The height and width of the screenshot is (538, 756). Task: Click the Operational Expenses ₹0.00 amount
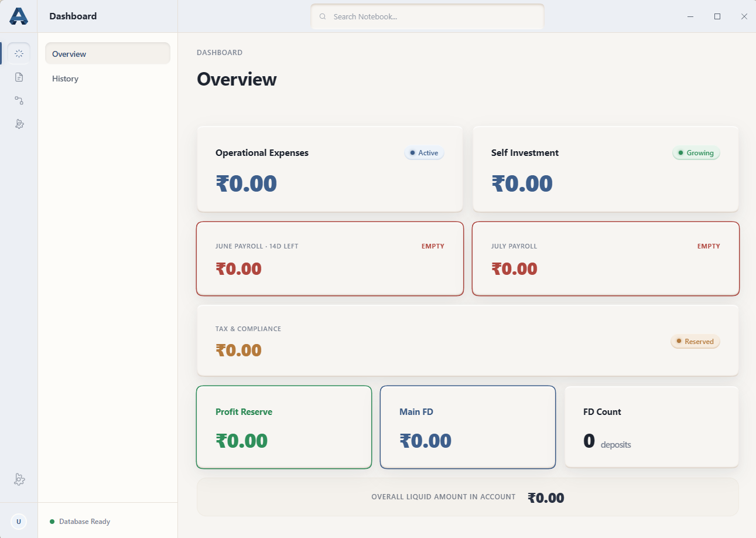pos(246,183)
